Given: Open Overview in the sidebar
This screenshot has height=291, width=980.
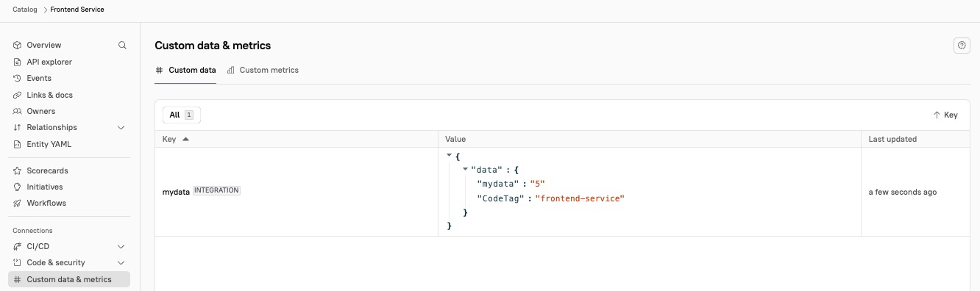Looking at the screenshot, I should click(44, 46).
